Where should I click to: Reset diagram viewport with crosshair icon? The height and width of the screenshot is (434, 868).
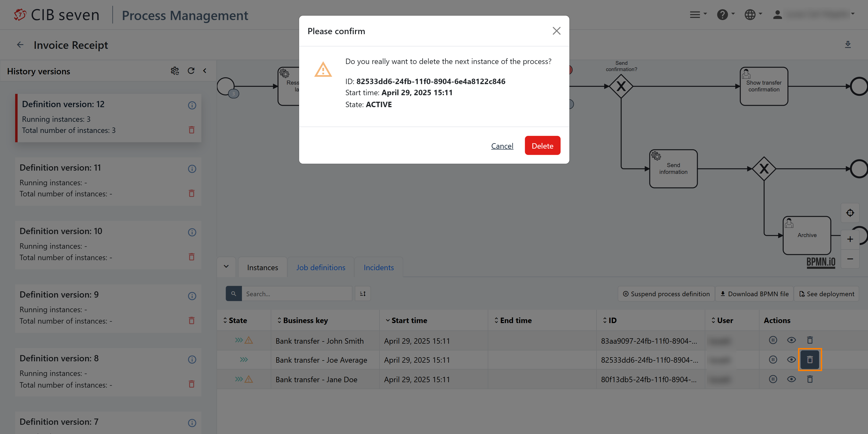click(850, 213)
